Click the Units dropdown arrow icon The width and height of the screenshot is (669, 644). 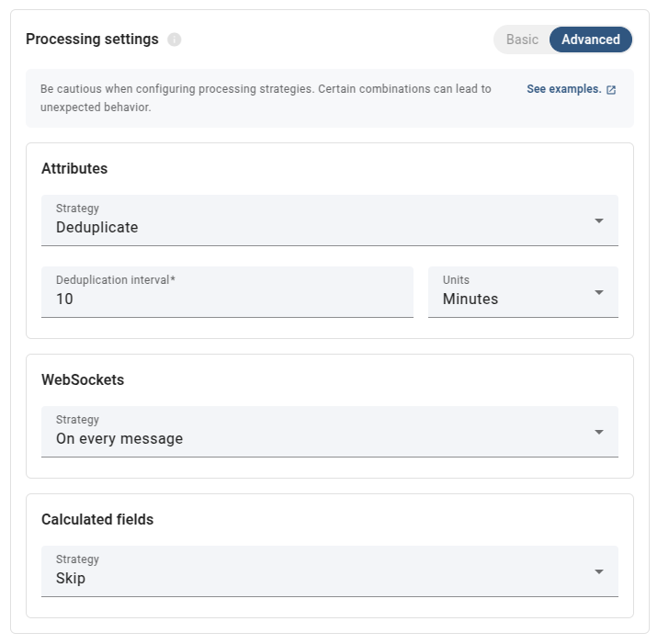[599, 292]
